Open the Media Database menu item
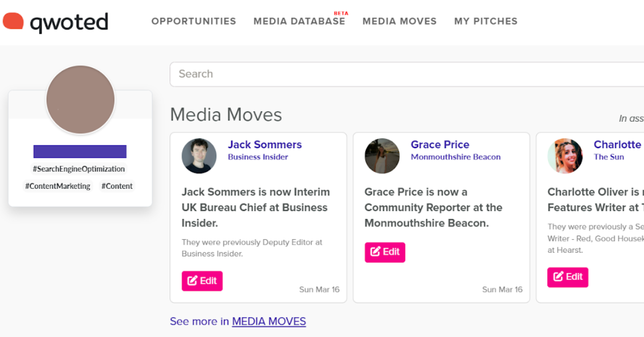 pyautogui.click(x=299, y=21)
